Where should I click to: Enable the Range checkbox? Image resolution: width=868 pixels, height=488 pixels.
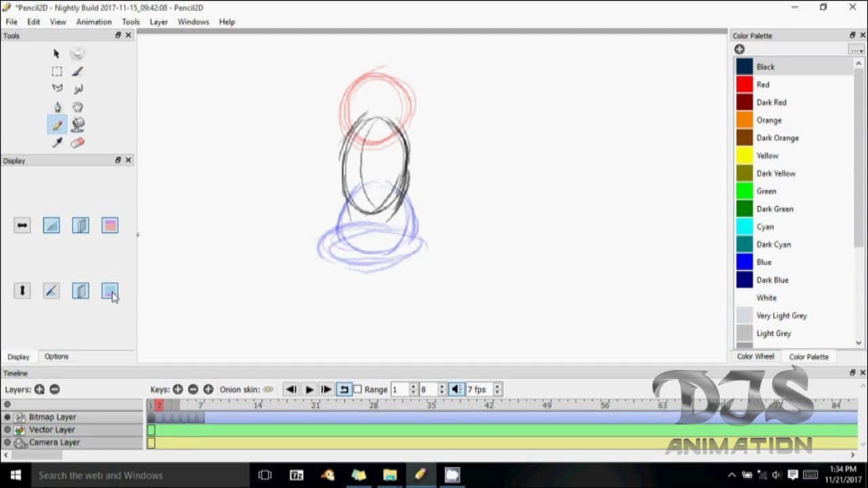[357, 389]
